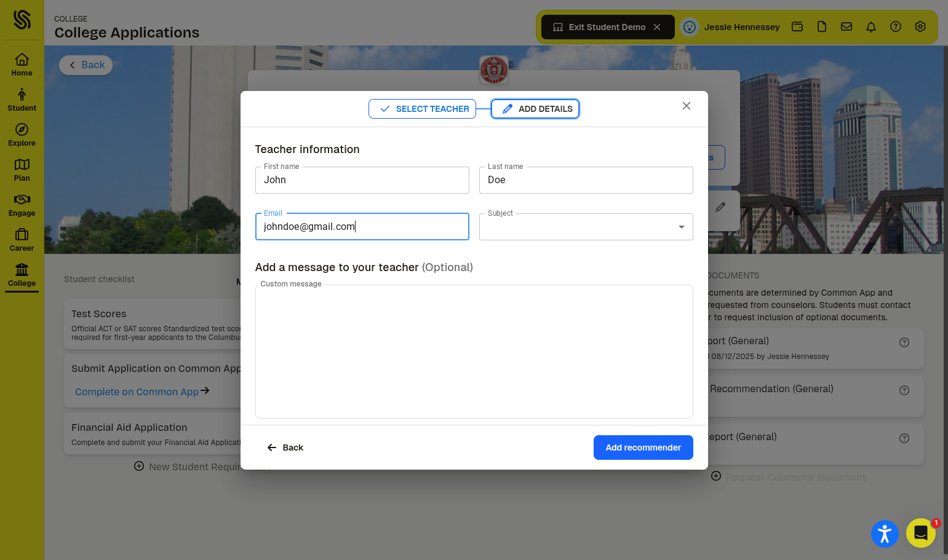This screenshot has width=948, height=560.
Task: Switch to the Select Teacher step
Action: (x=423, y=109)
